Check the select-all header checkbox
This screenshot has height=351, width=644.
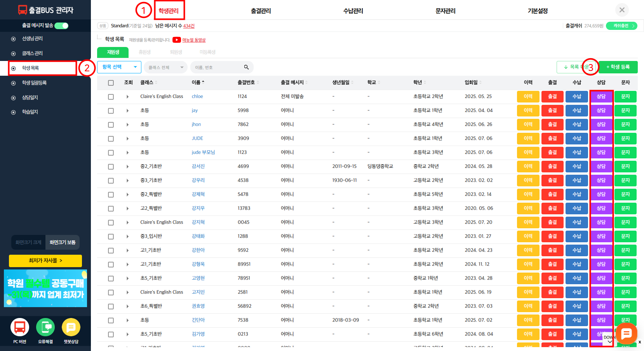click(x=111, y=83)
